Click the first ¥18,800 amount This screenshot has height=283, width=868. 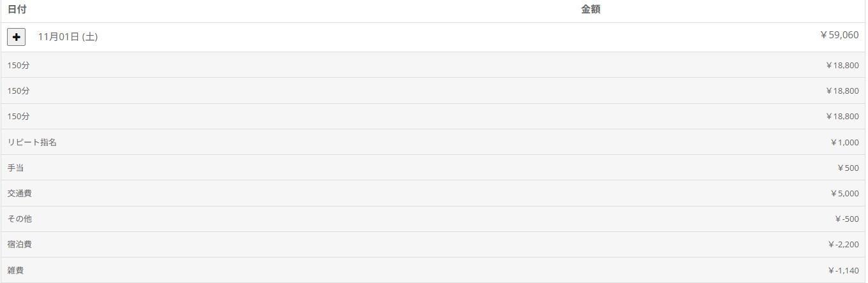coord(842,65)
